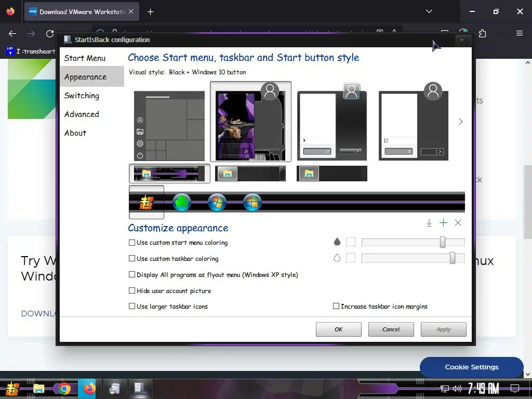532x399 pixels.
Task: Switch to Download VMware Workstation tab
Action: 82,11
